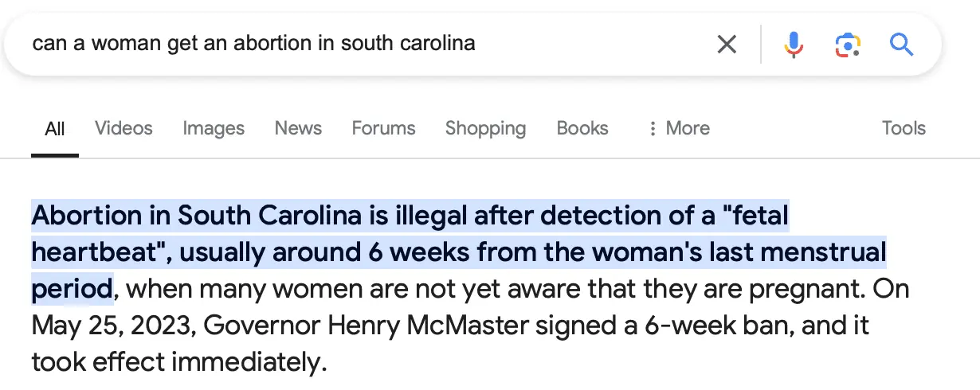Viewport: 980px width, 390px height.
Task: Open the Books tab
Action: click(x=582, y=128)
